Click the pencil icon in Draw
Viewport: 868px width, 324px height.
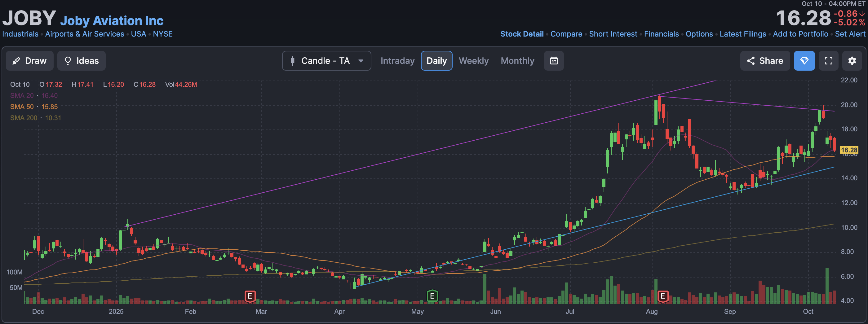[16, 61]
